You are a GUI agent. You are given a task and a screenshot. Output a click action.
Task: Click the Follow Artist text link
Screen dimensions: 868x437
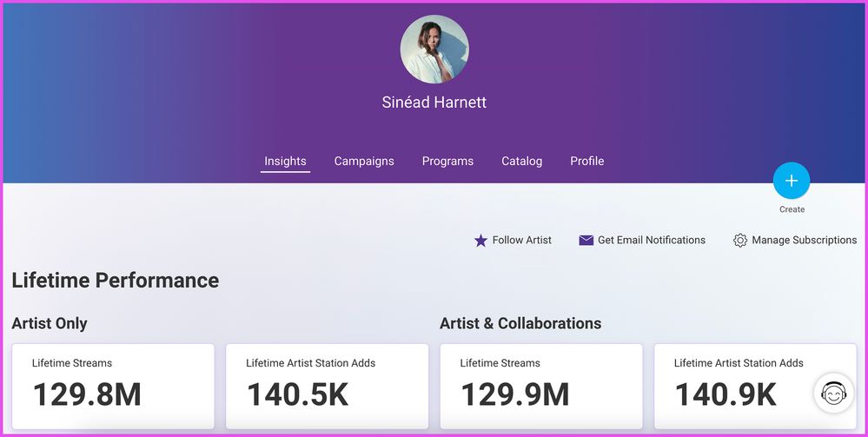tap(521, 240)
